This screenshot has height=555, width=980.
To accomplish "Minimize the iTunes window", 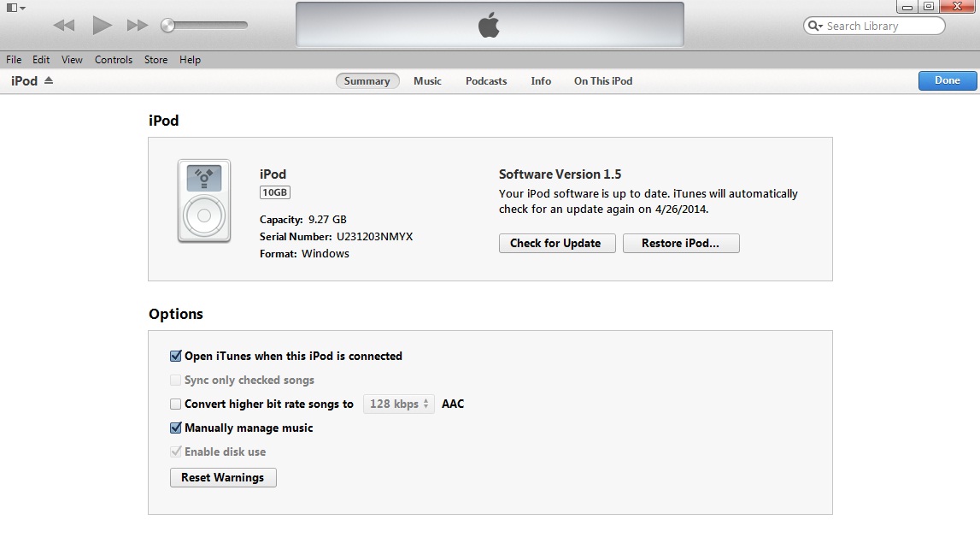I will pos(907,7).
